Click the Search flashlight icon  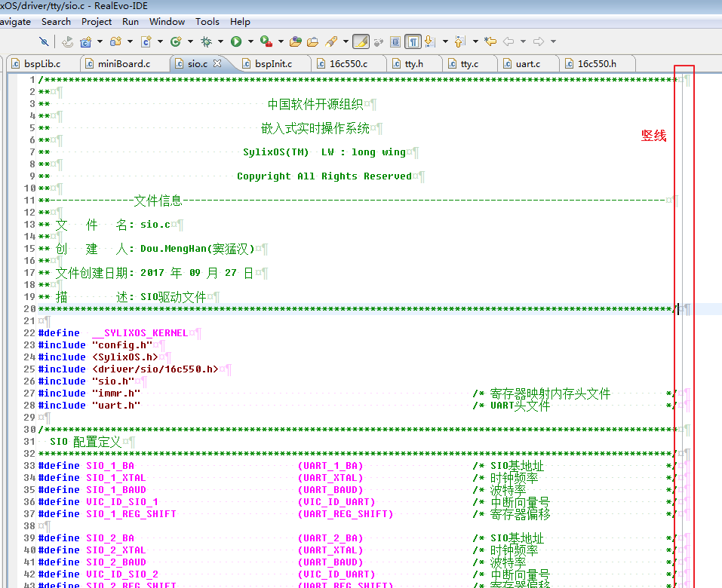331,42
